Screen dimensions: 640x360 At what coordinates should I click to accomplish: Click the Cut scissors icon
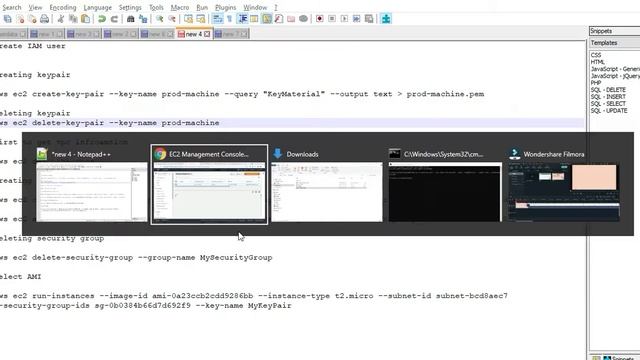(x=61, y=19)
